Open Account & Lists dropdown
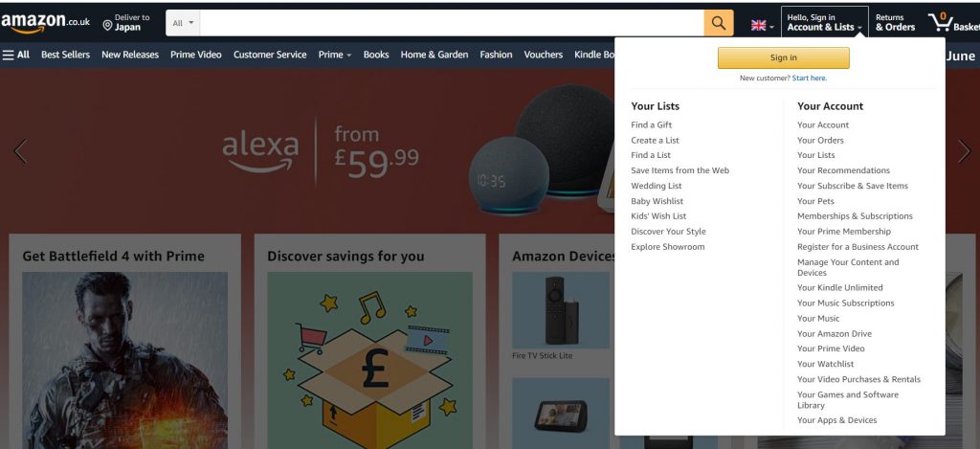 click(824, 23)
